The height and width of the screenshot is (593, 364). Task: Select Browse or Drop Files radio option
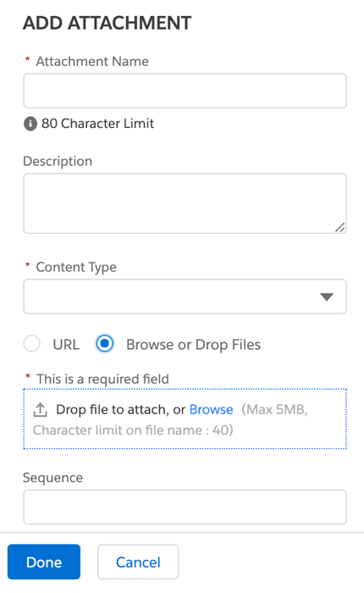coord(105,344)
